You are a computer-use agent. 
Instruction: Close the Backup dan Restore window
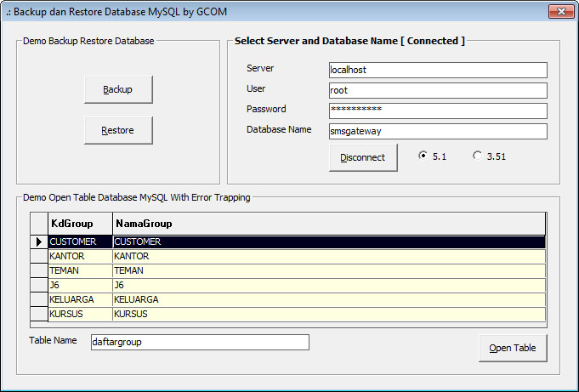tap(557, 12)
